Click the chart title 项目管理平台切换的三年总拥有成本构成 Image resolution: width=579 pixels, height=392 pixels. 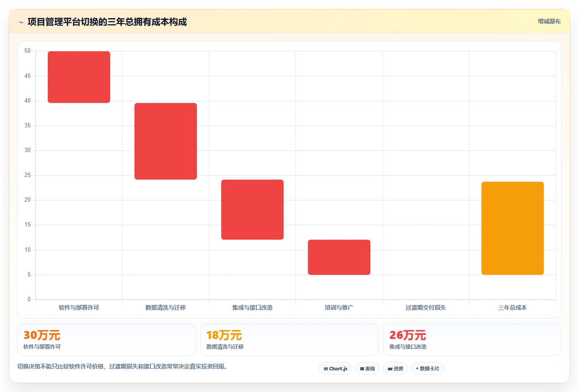tap(107, 22)
